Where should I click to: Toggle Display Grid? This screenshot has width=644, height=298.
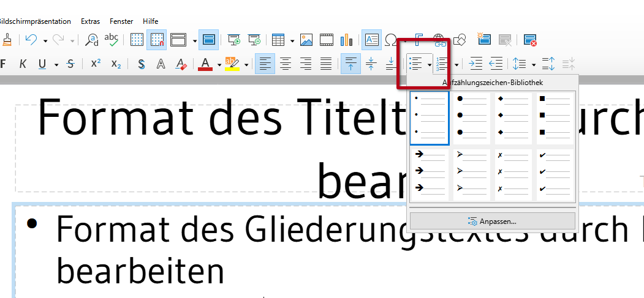[137, 40]
